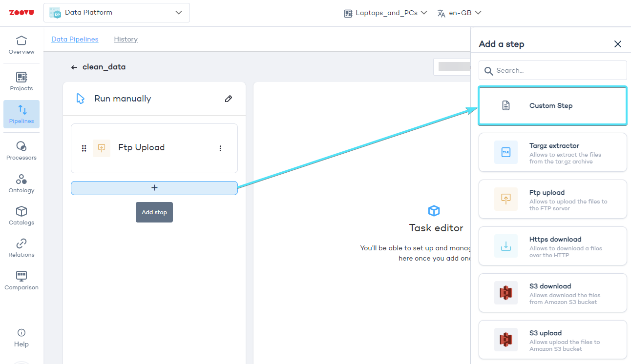Select the Data Pipelines tab
This screenshot has width=631, height=364.
(x=75, y=39)
